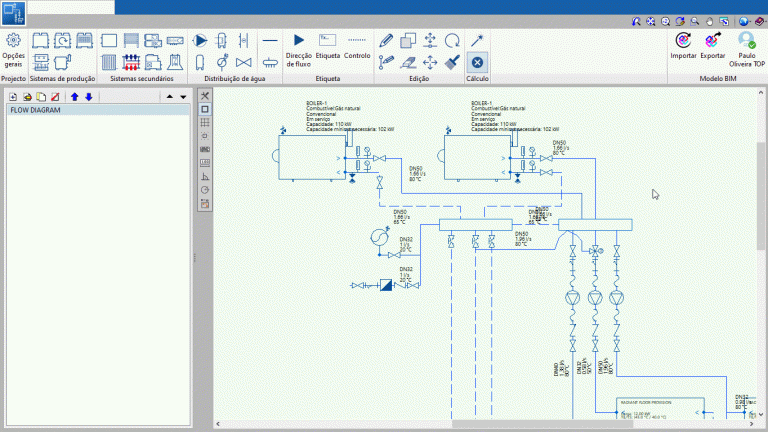The height and width of the screenshot is (432, 768).
Task: Click the Controlo dotted line tool
Action: 357,46
